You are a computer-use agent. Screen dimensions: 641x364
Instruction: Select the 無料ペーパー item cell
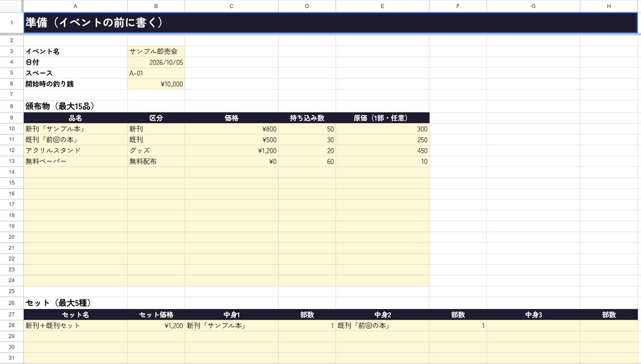76,161
